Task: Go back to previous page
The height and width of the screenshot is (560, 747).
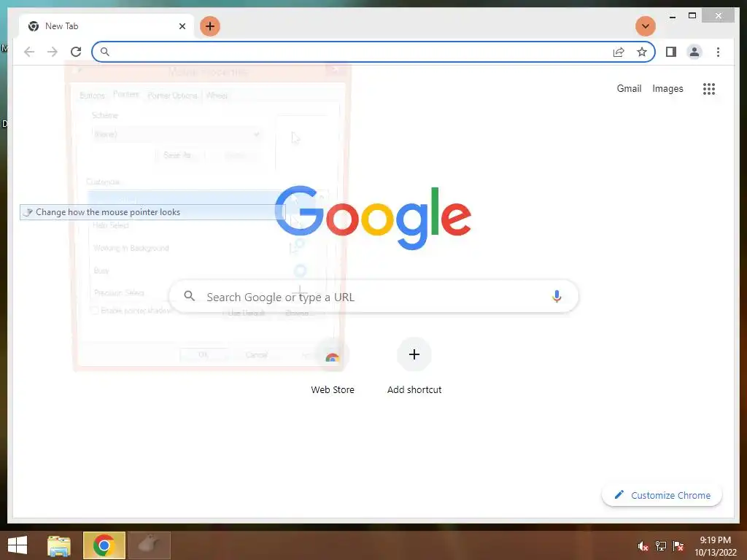Action: tap(29, 52)
